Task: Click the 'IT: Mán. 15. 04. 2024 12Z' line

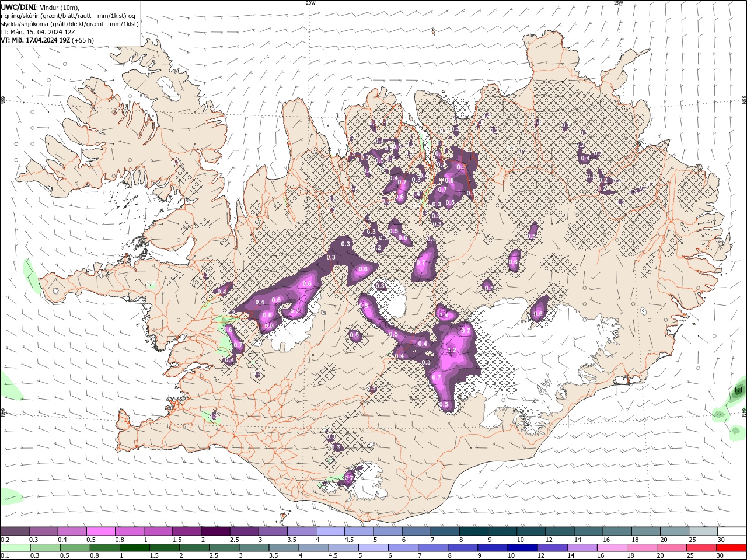Action: pyautogui.click(x=38, y=32)
